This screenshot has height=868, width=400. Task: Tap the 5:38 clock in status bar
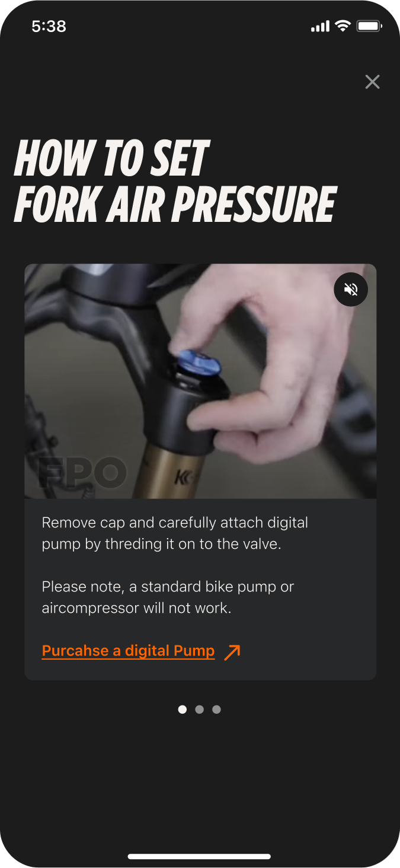49,27
